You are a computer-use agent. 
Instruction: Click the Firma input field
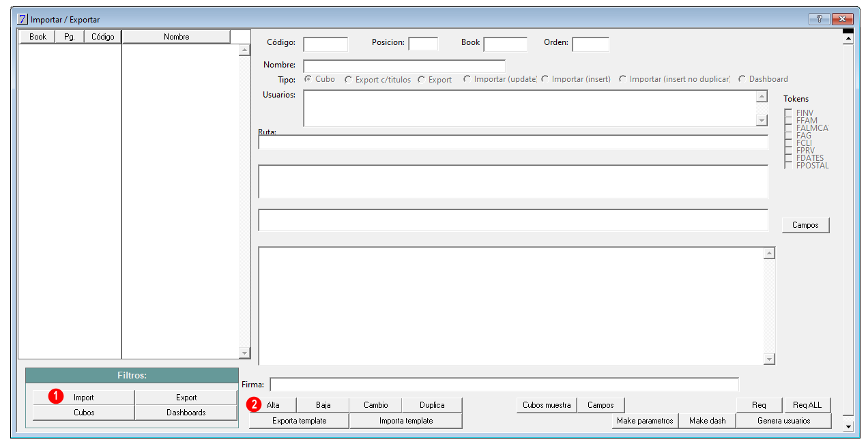coord(504,385)
